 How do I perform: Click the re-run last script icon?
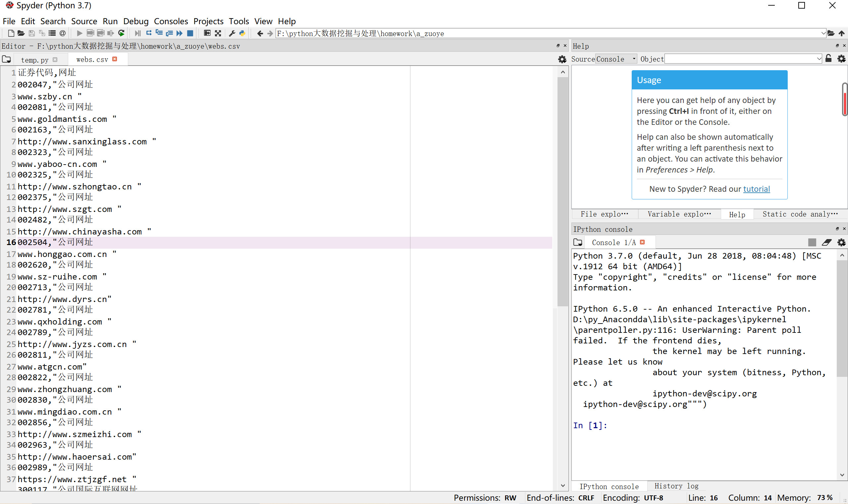[x=121, y=33]
